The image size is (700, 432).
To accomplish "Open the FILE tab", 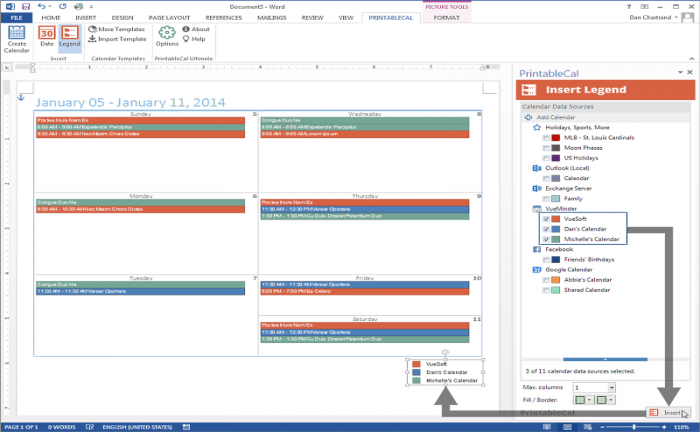I will (x=17, y=18).
